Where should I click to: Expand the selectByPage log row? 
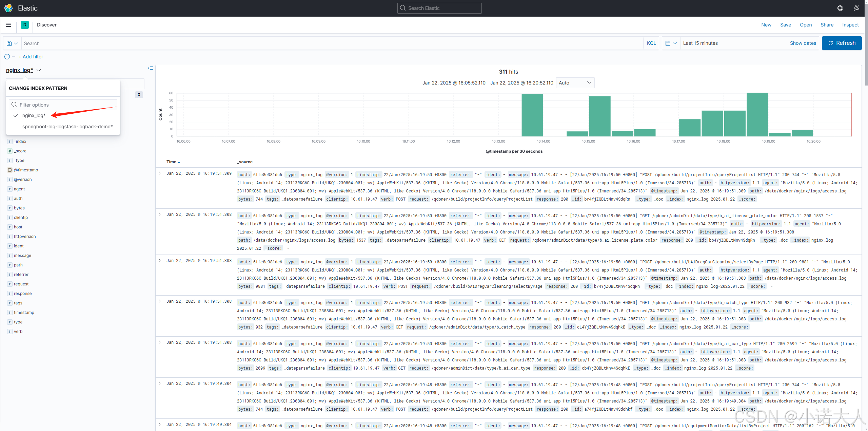pyautogui.click(x=160, y=261)
